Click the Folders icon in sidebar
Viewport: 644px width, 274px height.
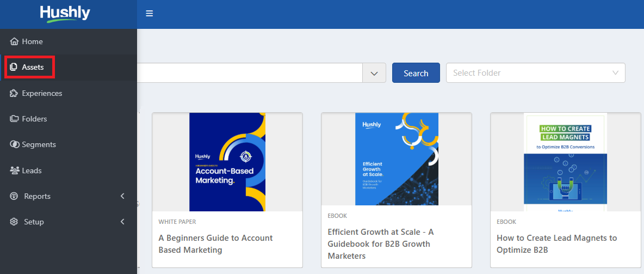(14, 119)
